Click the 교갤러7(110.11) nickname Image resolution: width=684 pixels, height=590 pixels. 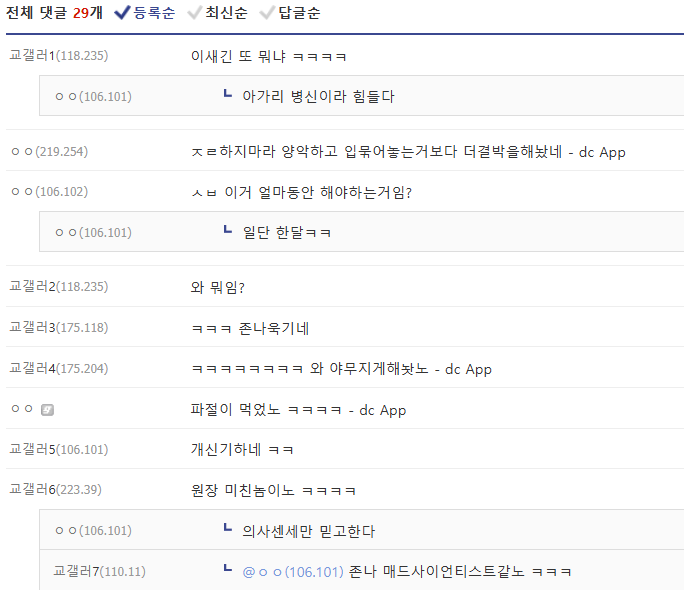(x=99, y=572)
